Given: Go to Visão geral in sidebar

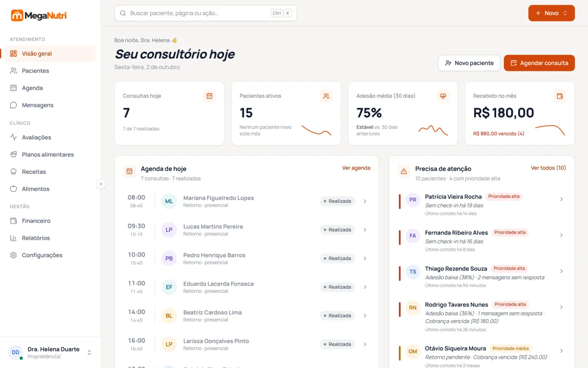Looking at the screenshot, I should tap(51, 53).
